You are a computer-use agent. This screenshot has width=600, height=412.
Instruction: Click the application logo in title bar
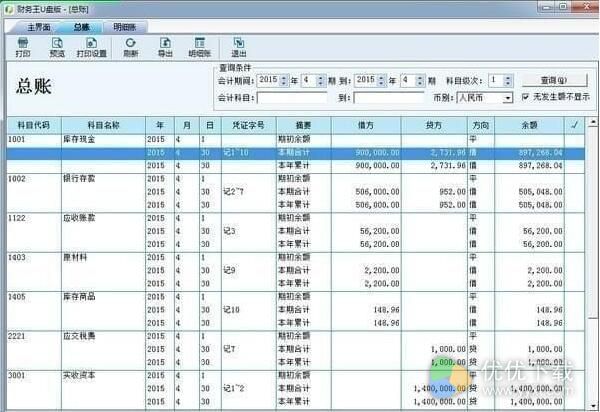pos(9,9)
